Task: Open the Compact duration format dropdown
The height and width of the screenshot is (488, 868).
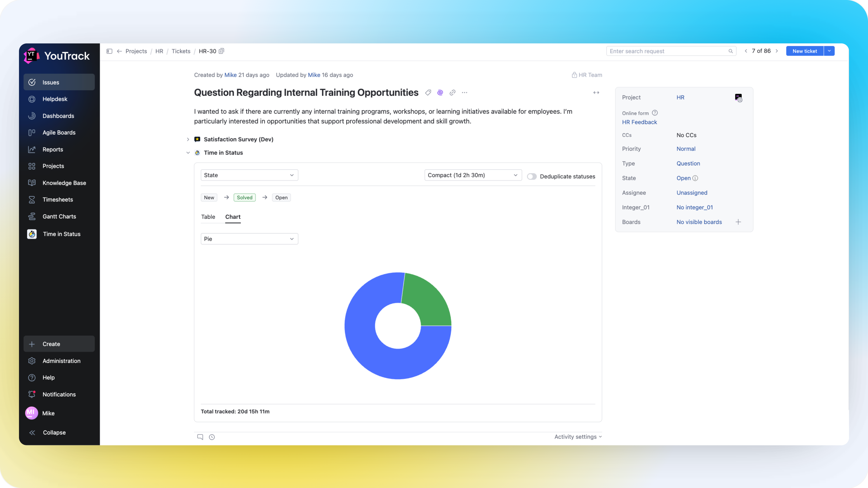Action: (x=472, y=175)
